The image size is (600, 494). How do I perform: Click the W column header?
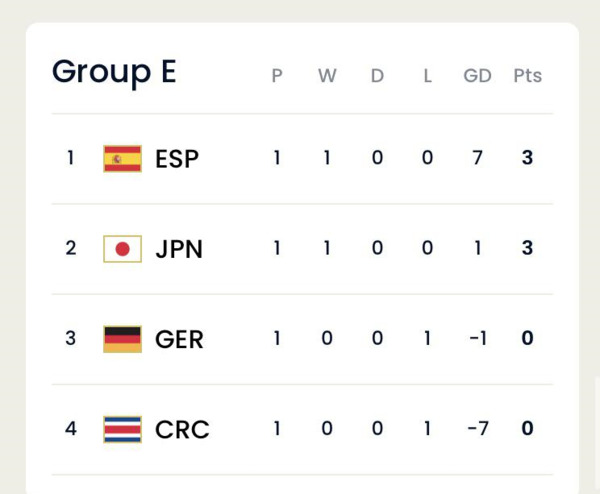(x=327, y=75)
